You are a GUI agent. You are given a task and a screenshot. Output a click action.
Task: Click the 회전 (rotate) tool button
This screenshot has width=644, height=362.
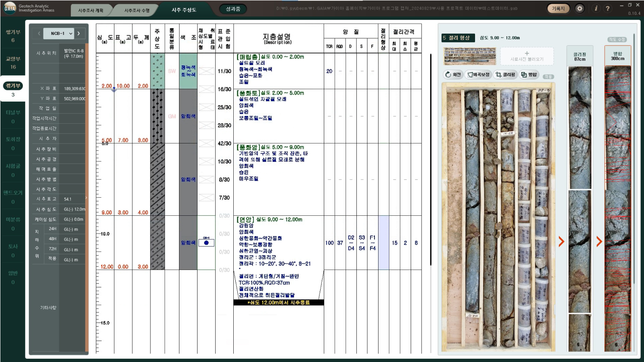pyautogui.click(x=453, y=75)
